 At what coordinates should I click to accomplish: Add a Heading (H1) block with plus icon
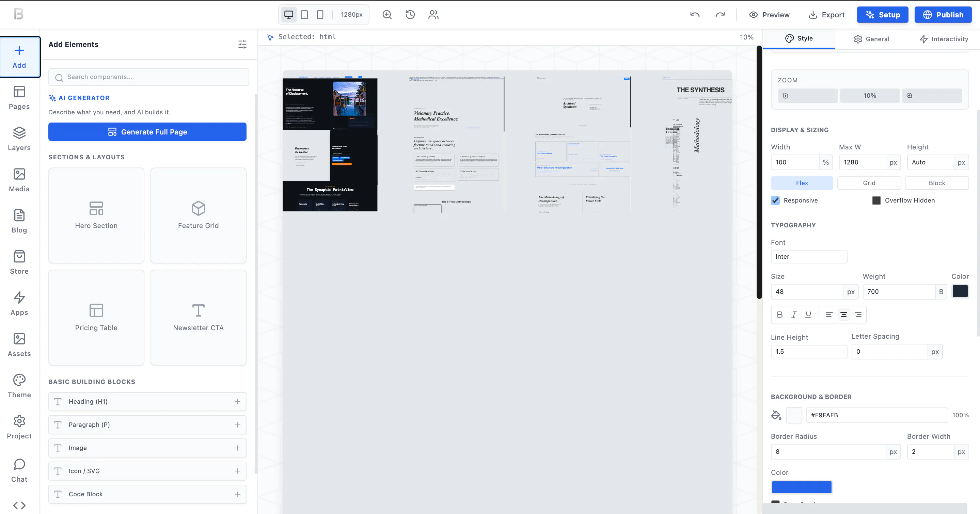[238, 402]
